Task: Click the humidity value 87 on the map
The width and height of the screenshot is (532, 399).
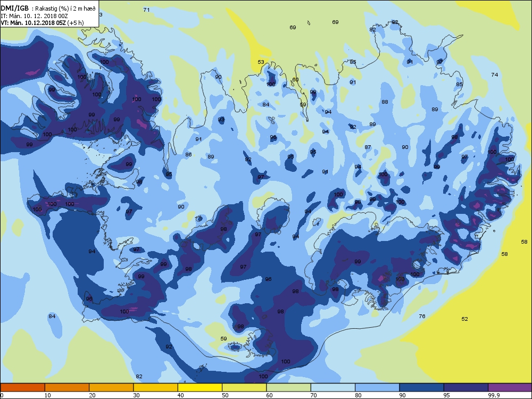Action: click(x=368, y=147)
